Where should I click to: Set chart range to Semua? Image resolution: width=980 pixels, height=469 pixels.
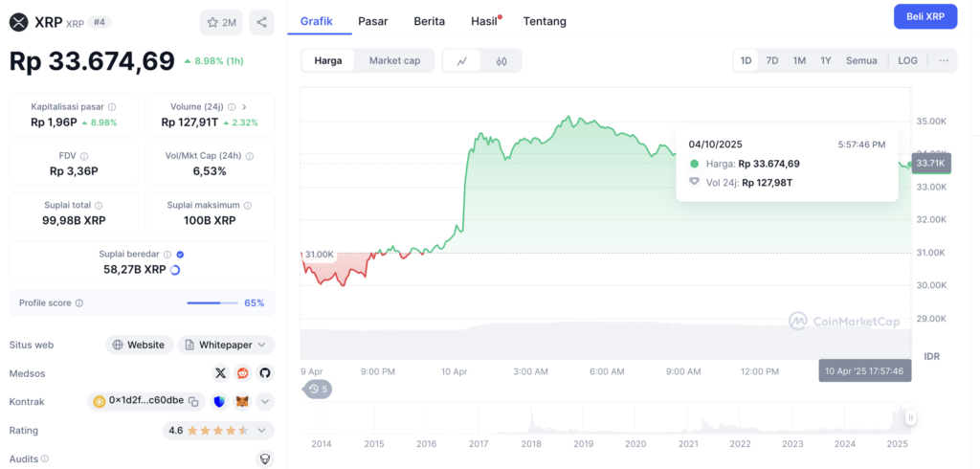click(862, 60)
